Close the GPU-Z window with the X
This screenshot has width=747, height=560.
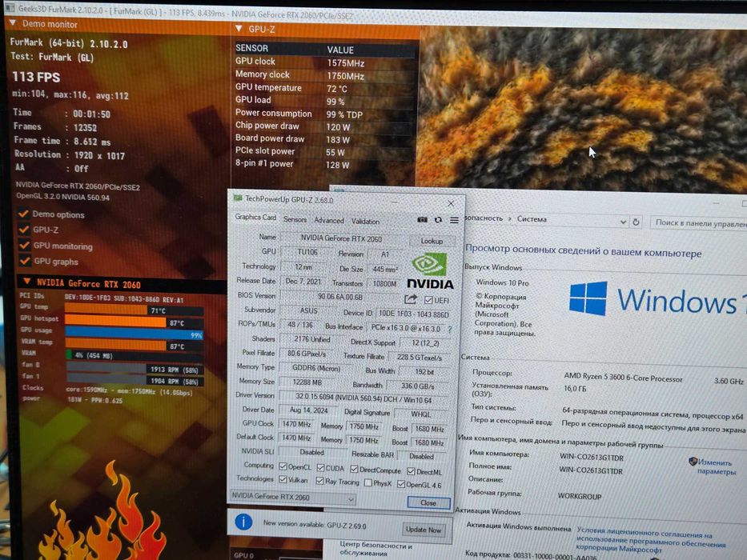click(x=451, y=203)
